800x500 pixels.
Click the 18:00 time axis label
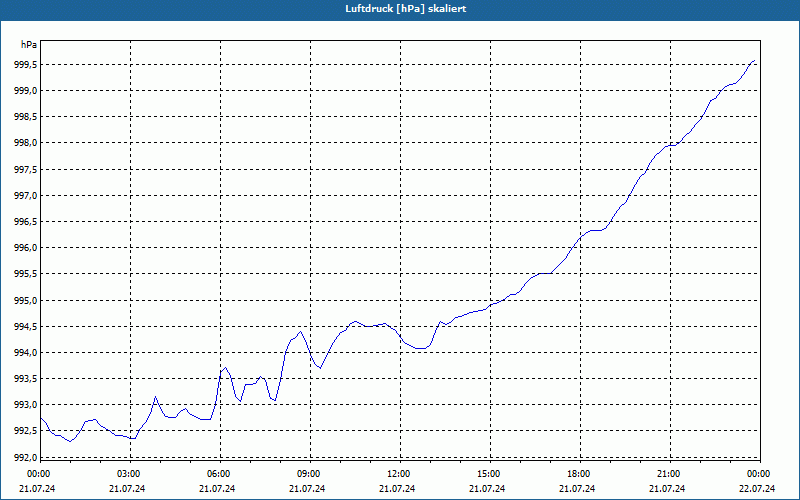click(578, 474)
